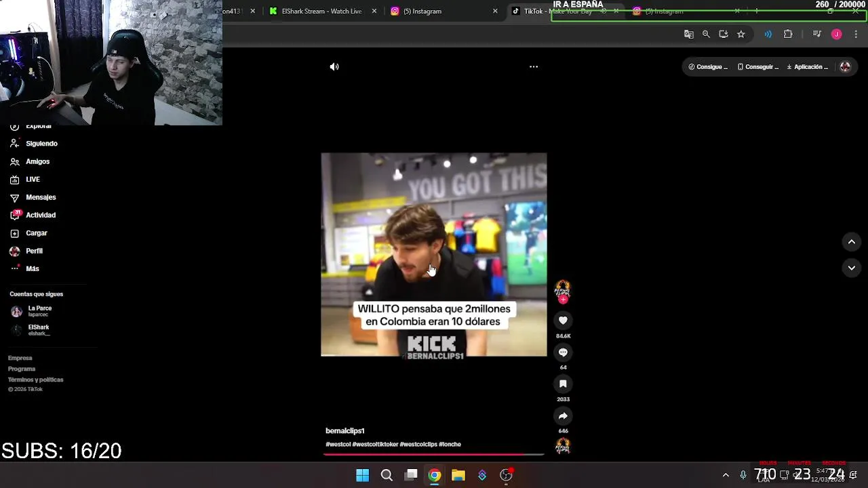The image size is (868, 488).
Task: Follow bernalclips1 with the red plus badge
Action: click(563, 300)
